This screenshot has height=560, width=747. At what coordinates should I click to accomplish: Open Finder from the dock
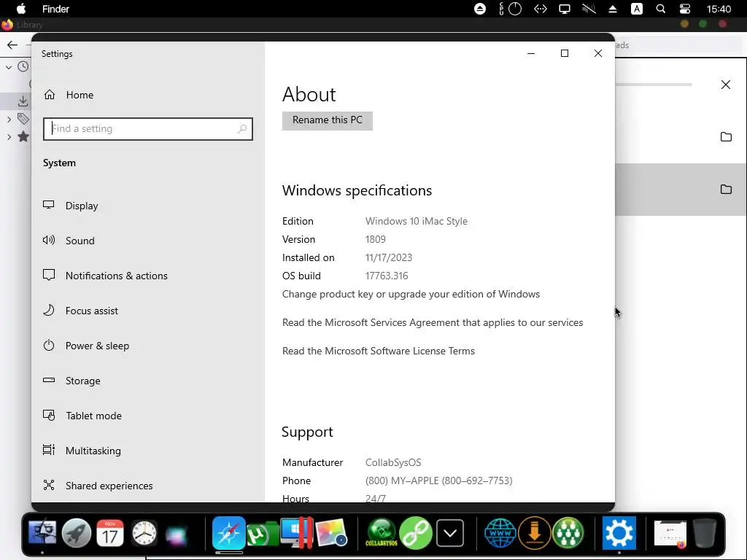click(x=42, y=532)
